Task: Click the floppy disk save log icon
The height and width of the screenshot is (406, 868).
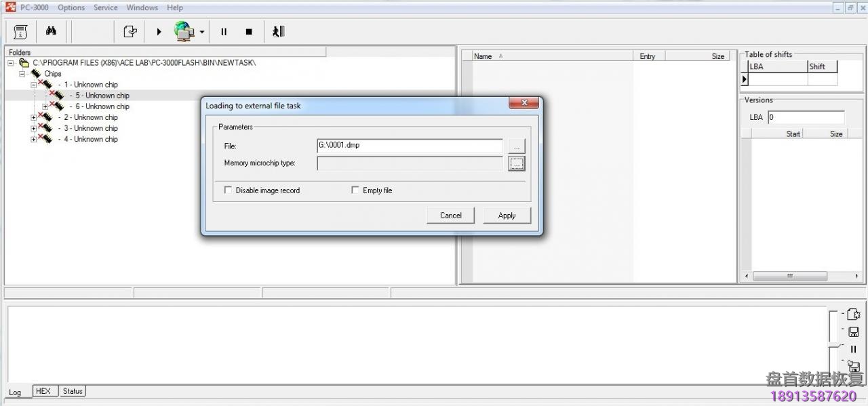Action: point(854,332)
